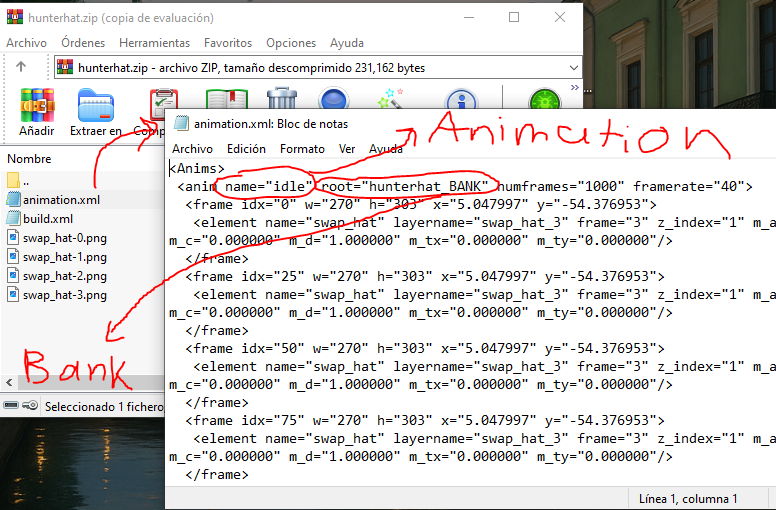This screenshot has width=776, height=510.
Task: Expand the archive path dropdown
Action: click(x=574, y=68)
